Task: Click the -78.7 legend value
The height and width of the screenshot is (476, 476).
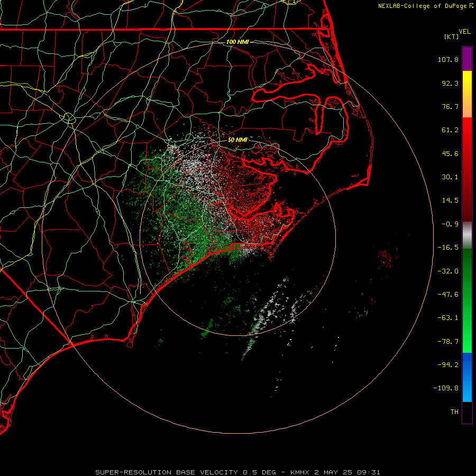Action: pos(448,342)
